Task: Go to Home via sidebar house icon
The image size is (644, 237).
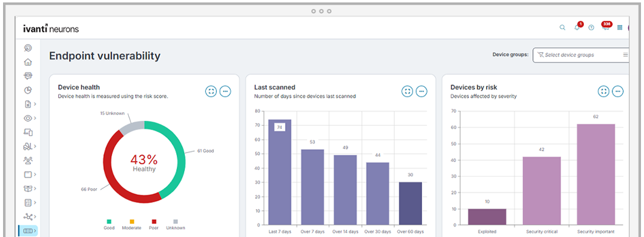Action: pos(28,62)
